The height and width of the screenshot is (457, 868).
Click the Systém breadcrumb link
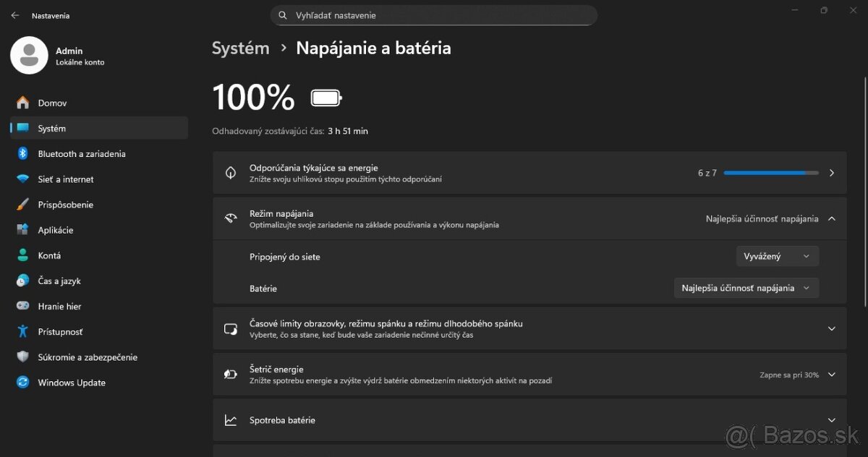coord(240,48)
